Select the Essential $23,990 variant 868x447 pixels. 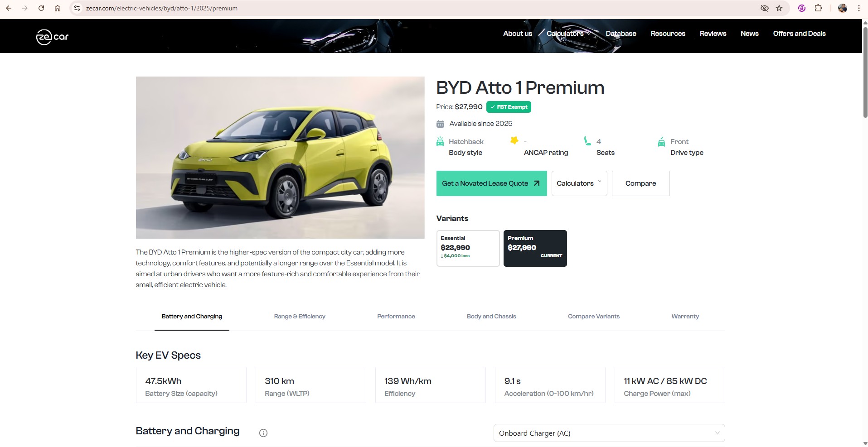(468, 248)
